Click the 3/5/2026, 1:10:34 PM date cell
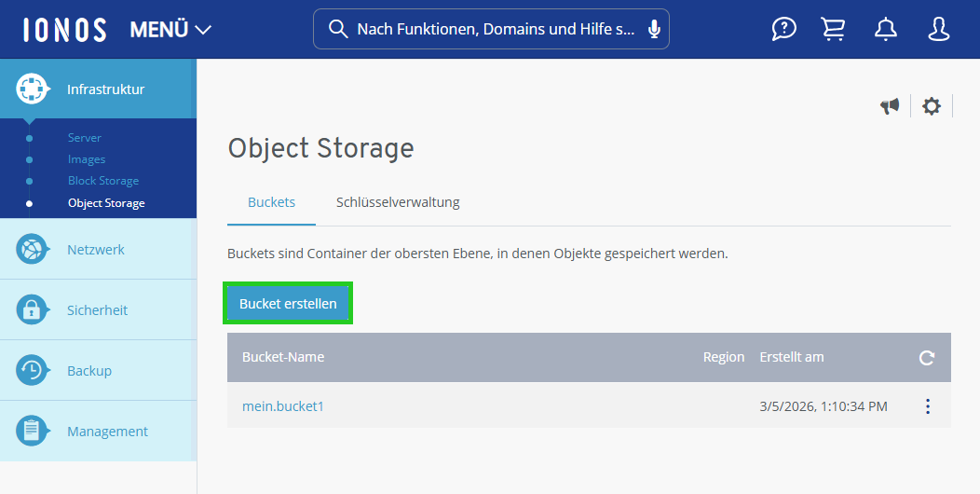Viewport: 980px width, 494px height. [x=823, y=406]
